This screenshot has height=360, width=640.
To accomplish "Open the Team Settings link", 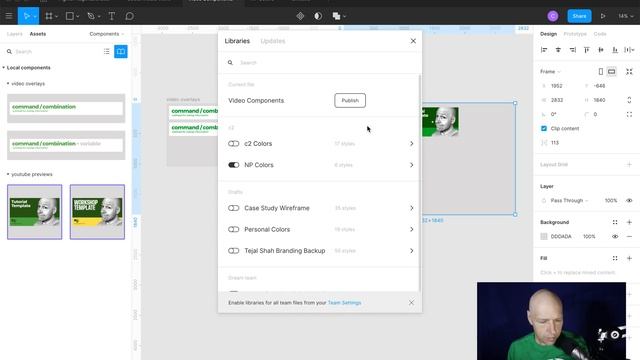I will [344, 303].
